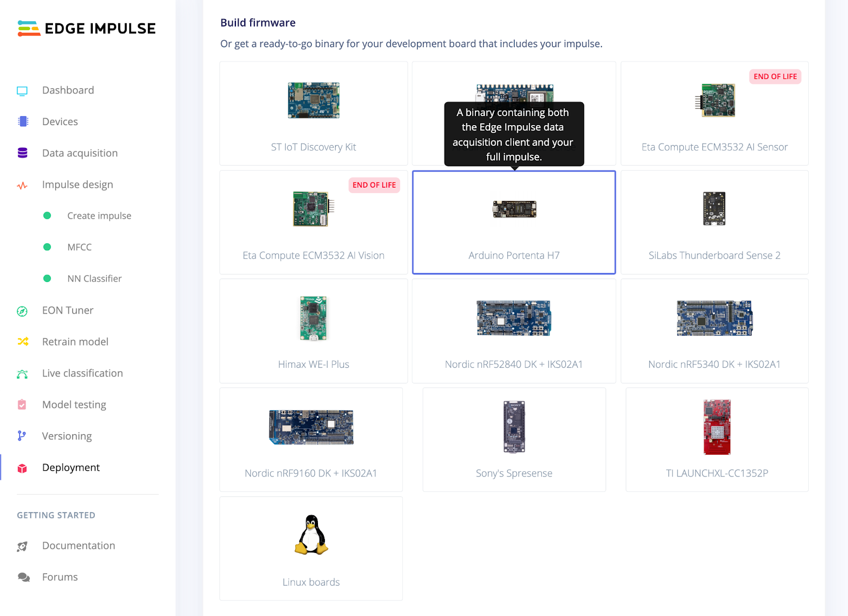The image size is (848, 616).
Task: Click the green dot beside Create impulse
Action: 47,216
